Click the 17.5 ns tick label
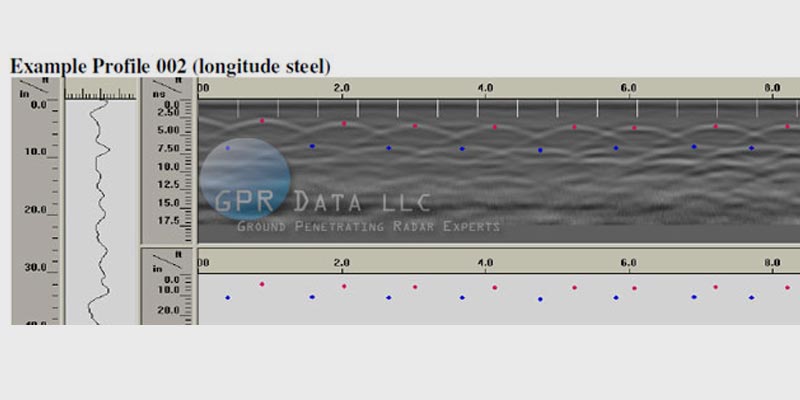Screen dimensions: 800x400 (170, 220)
